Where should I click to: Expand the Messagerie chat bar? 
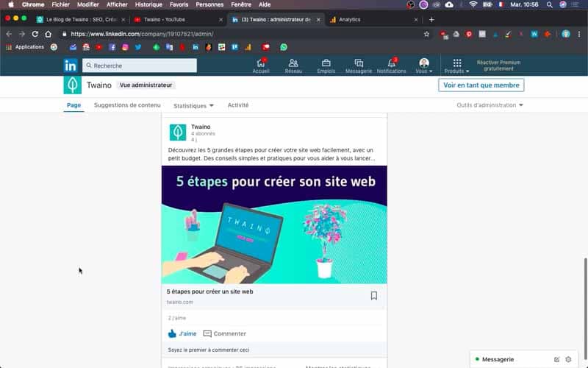[x=524, y=359]
